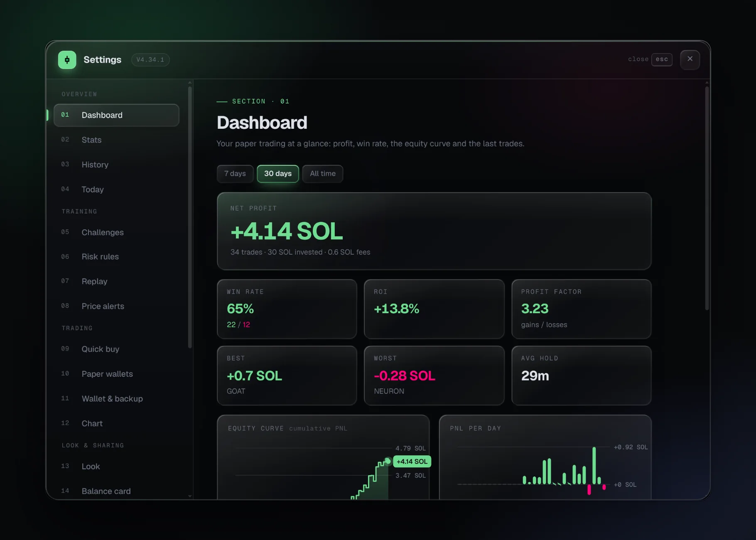Viewport: 756px width, 540px height.
Task: Click the 34 trades summary line
Action: click(x=300, y=252)
